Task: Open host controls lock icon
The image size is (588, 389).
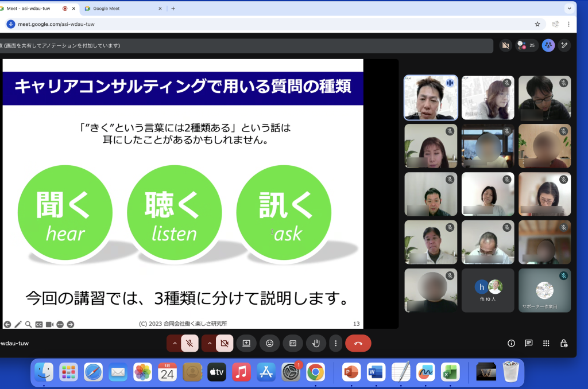Action: 564,343
